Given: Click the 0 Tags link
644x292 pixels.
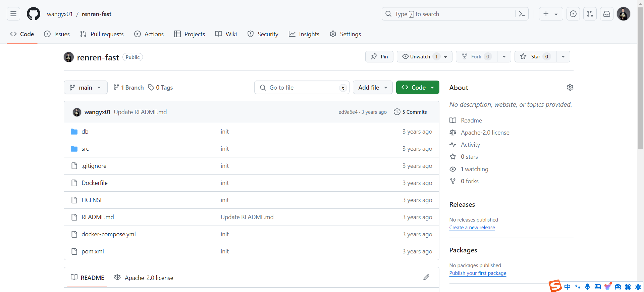Looking at the screenshot, I should click(161, 87).
